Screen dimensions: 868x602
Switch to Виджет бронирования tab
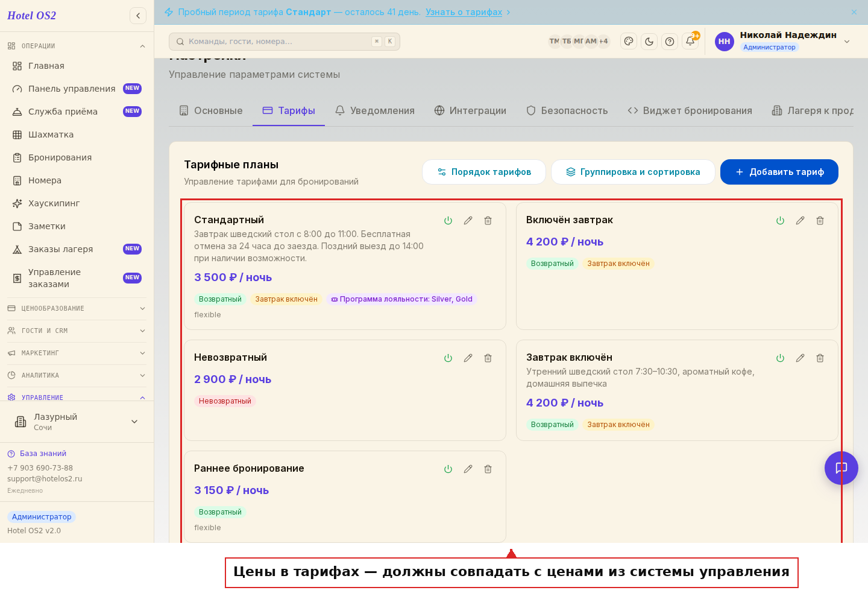point(690,111)
